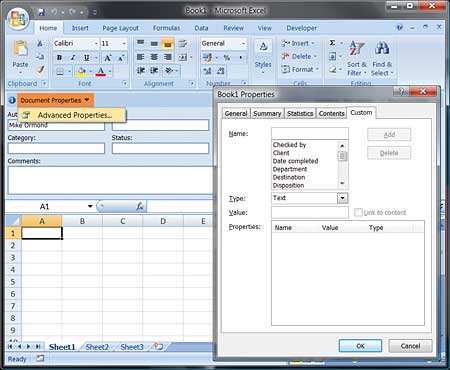
Task: Click the Comments text box
Action: pos(110,180)
